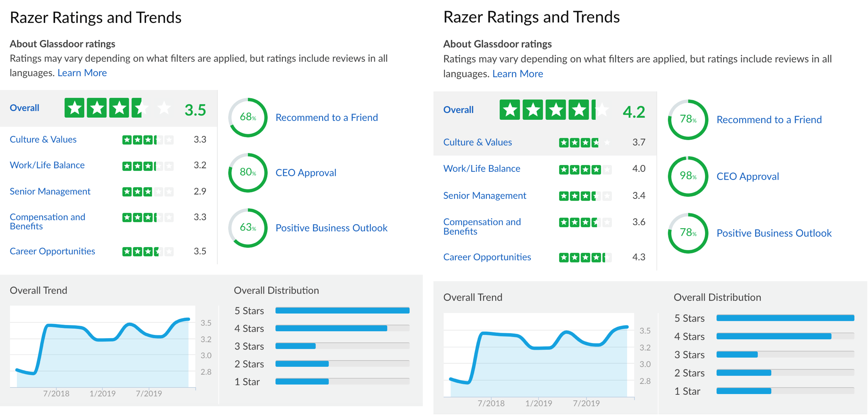Select Overall rating in right panel
The image size is (868, 418).
458,110
